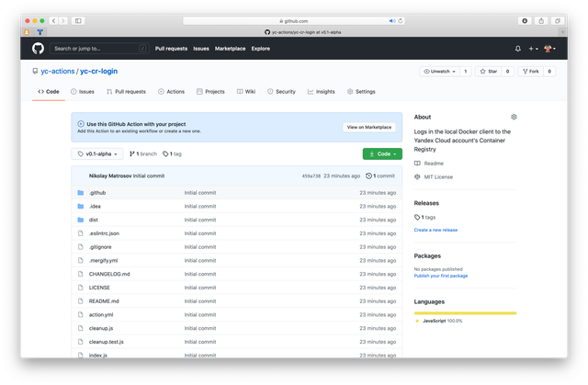Open the Insights tab
This screenshot has height=385, width=588.
point(322,92)
